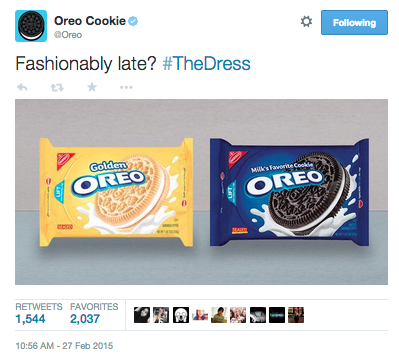Open the Golden Oreo package image
The width and height of the screenshot is (399, 360).
[116, 192]
